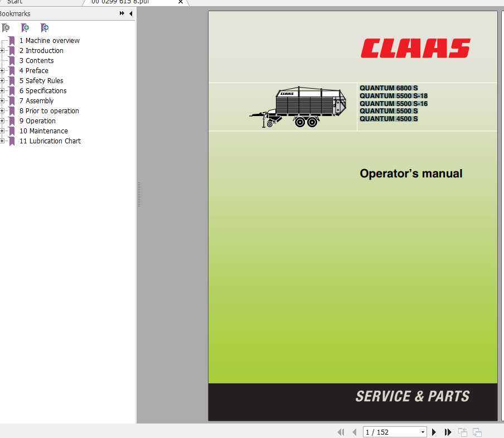This screenshot has height=438, width=504.
Task: Advance to next page with arrow button
Action: point(434,432)
